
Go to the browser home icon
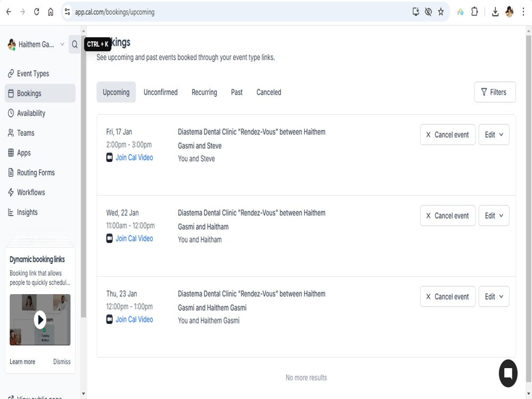pos(51,12)
